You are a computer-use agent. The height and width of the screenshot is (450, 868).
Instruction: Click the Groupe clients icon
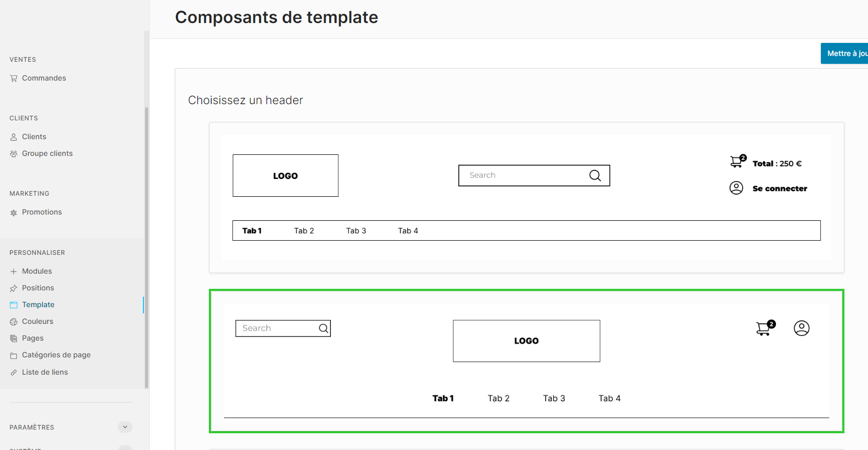(x=14, y=154)
